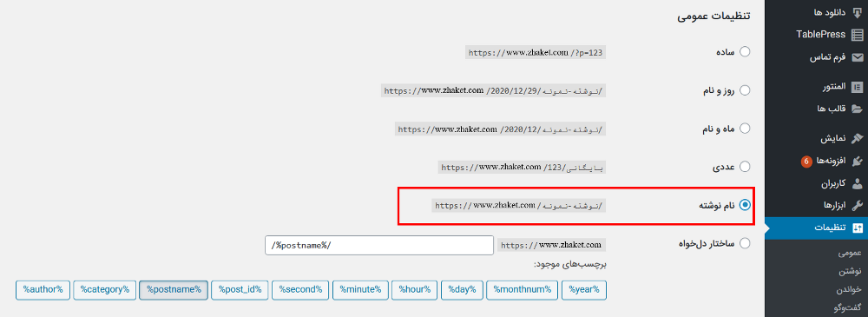The height and width of the screenshot is (317, 868).
Task: Select the عددی (numeric) radio button
Action: [x=745, y=166]
